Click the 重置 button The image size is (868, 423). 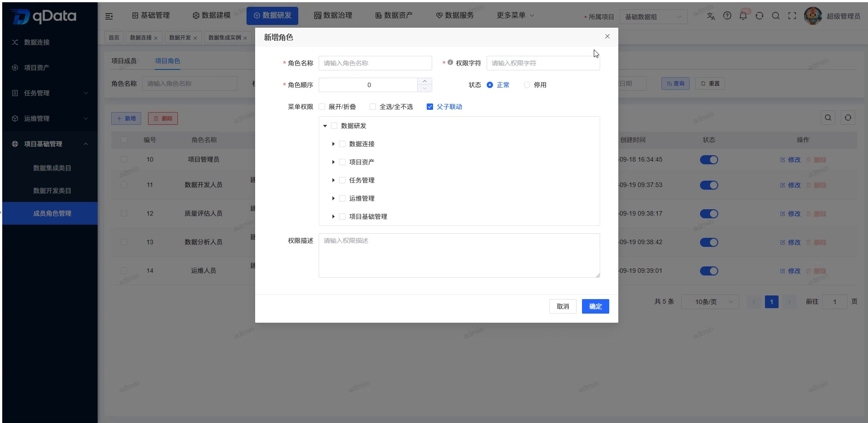coord(710,84)
